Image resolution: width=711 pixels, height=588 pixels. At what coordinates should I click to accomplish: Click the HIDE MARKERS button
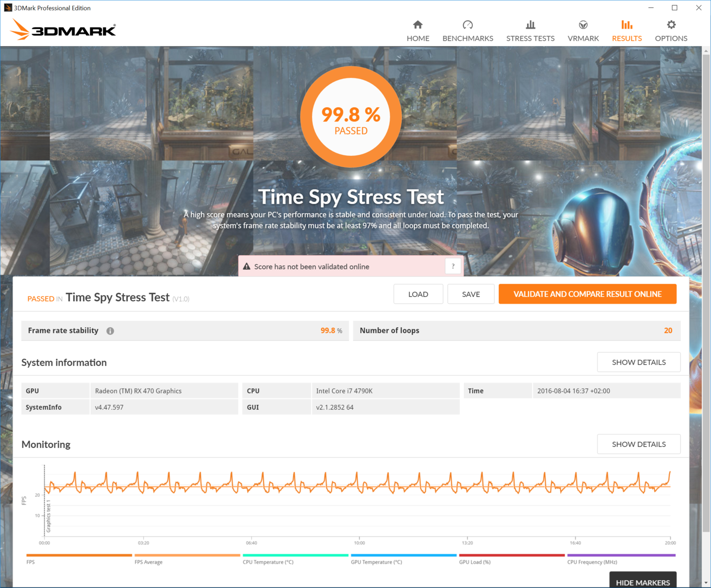coord(643,580)
